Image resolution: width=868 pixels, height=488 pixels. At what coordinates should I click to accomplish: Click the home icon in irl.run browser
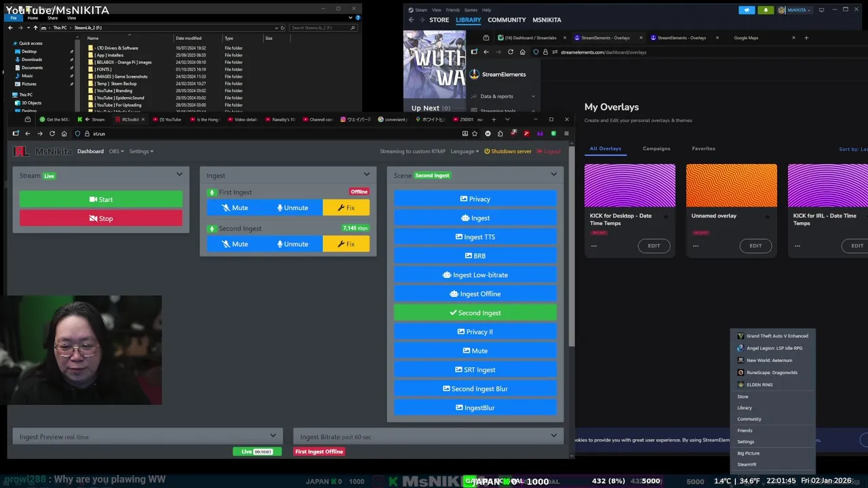tap(64, 134)
